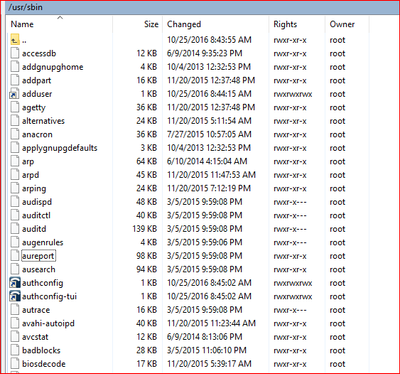Click the Changed column header

(x=184, y=24)
